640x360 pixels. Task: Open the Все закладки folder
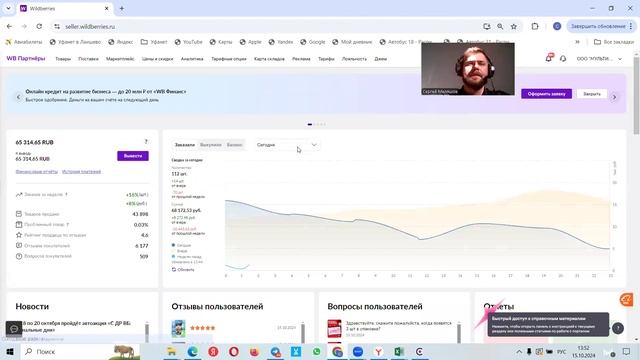click(614, 42)
